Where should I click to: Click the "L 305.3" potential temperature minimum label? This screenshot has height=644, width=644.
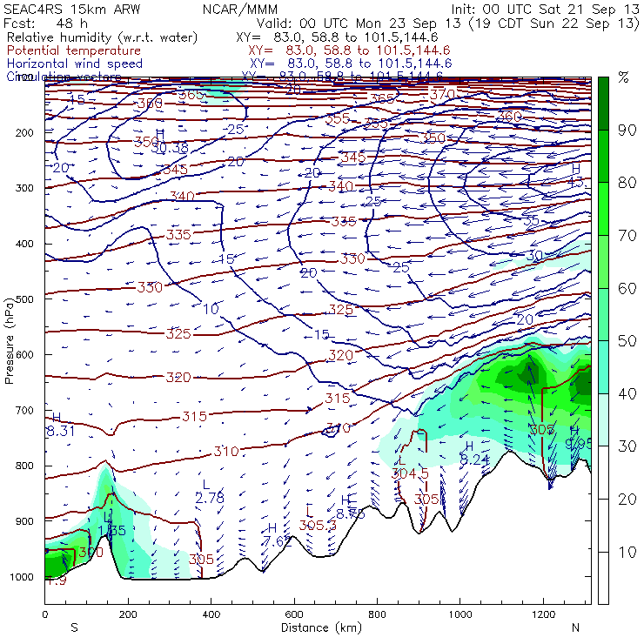click(x=318, y=519)
